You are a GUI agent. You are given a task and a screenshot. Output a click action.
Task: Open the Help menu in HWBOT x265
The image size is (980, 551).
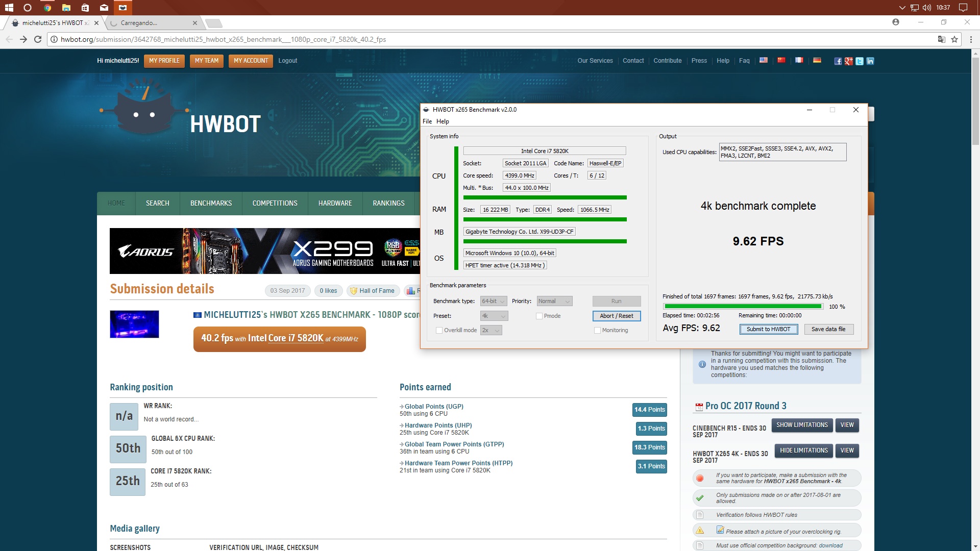click(443, 121)
